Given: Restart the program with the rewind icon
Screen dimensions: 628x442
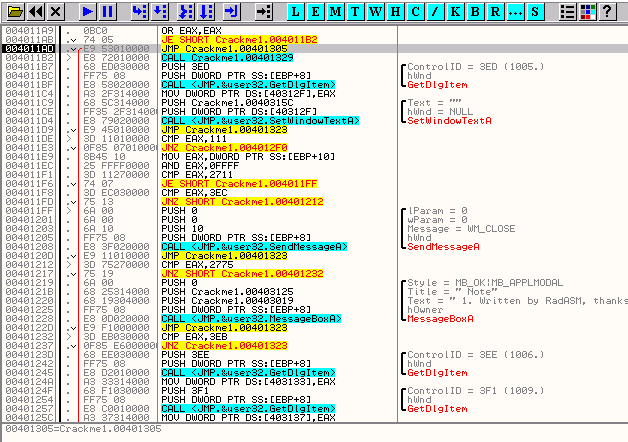Looking at the screenshot, I should [x=35, y=11].
